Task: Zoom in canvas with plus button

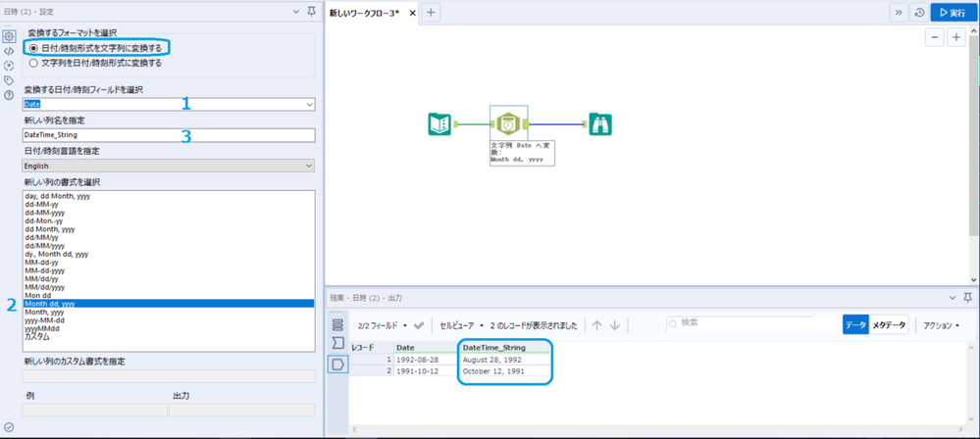Action: [x=956, y=37]
